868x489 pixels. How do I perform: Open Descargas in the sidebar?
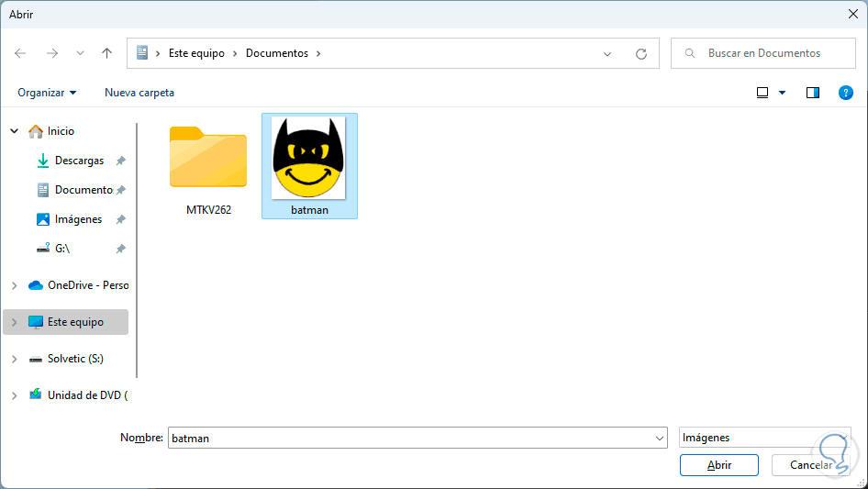79,161
